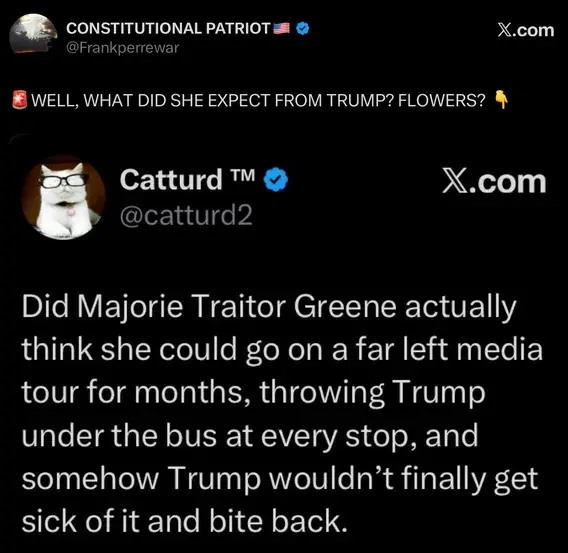Click the small X.com logo at top right
Viewport: 568px width, 553px height.
[x=526, y=30]
